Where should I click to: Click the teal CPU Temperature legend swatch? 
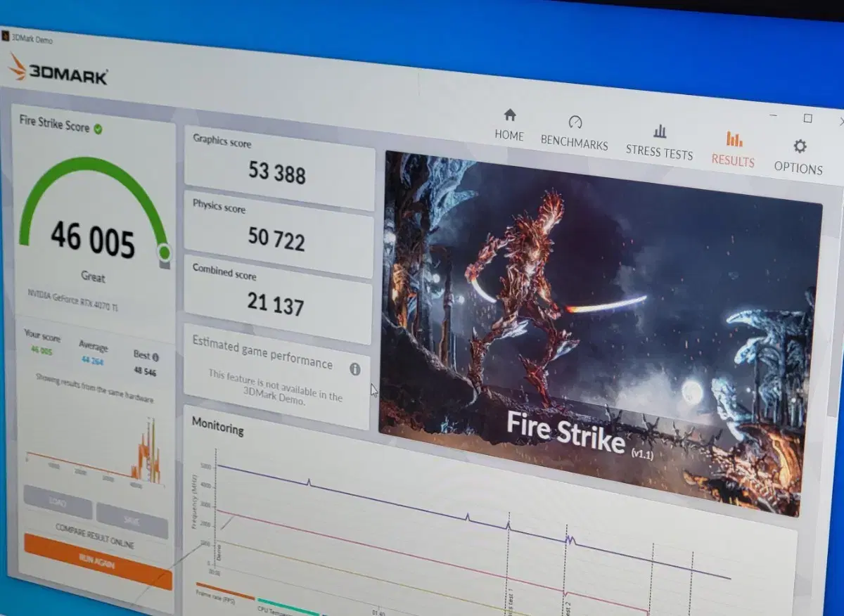coord(288,607)
